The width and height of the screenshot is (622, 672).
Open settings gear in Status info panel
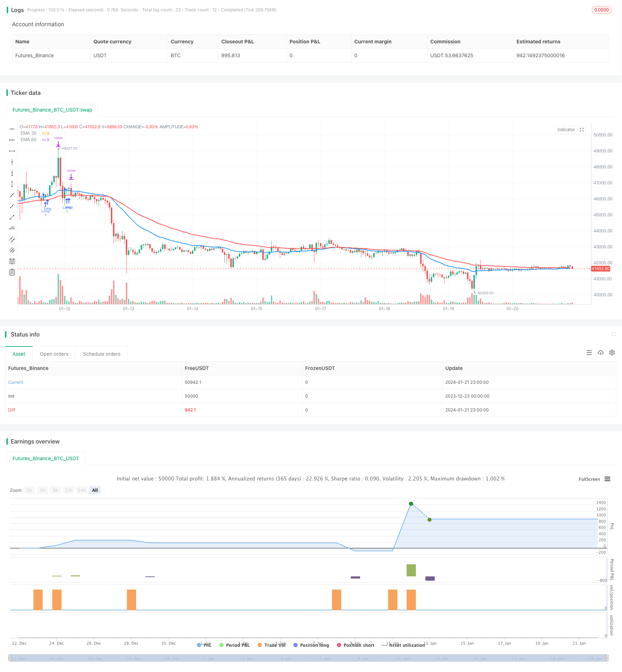tap(612, 353)
